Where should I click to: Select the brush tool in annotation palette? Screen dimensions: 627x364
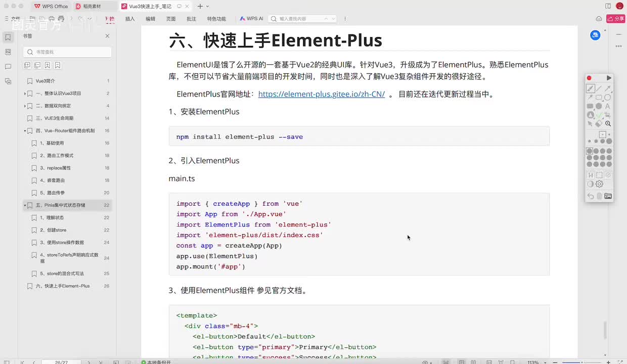tap(590, 88)
